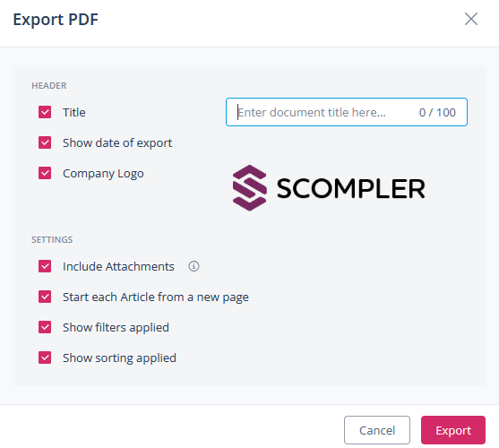Screen dimensions: 499x448
Task: Disable the Company Logo checkbox square
Action: click(45, 173)
